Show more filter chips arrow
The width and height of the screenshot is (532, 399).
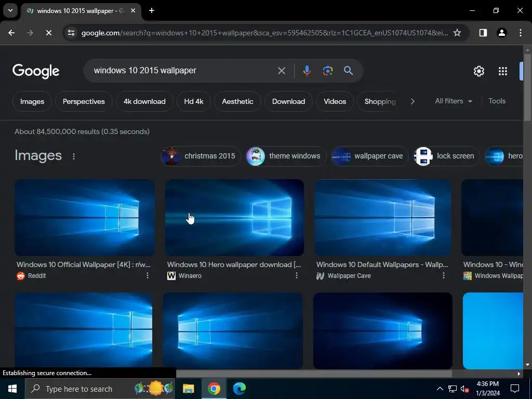[x=412, y=101]
